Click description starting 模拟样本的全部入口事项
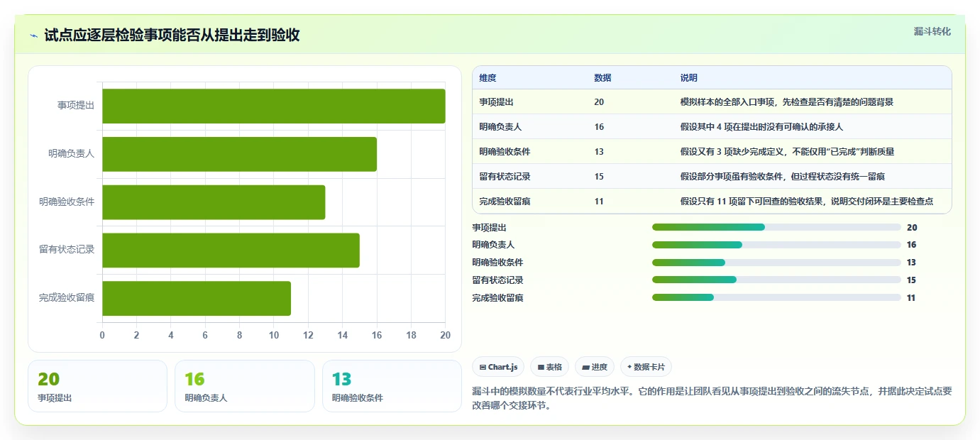980x440 pixels. 786,102
